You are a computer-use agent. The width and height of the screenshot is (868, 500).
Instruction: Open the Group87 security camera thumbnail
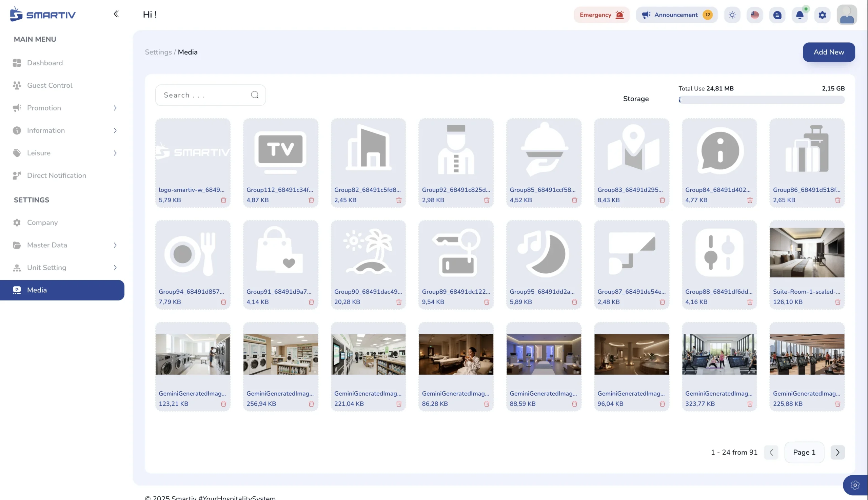click(x=631, y=253)
